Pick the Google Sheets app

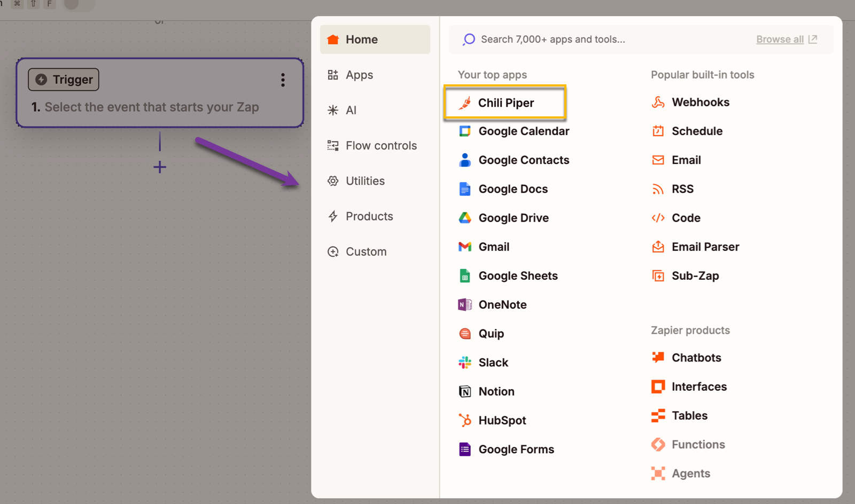[x=517, y=275]
